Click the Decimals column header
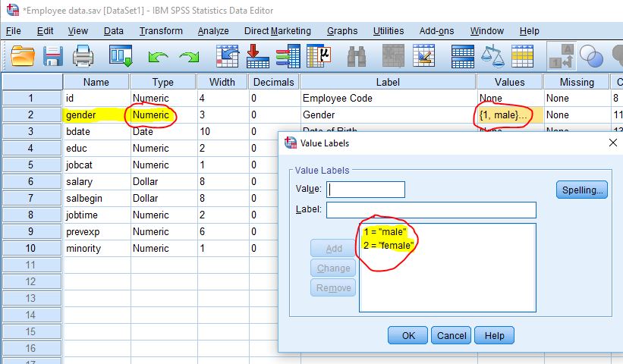The image size is (623, 364). click(273, 82)
